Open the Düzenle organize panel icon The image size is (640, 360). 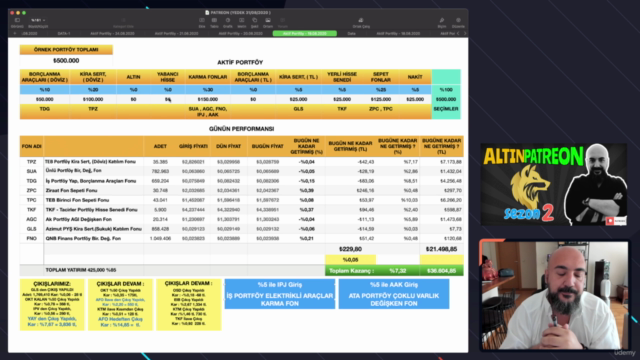(x=458, y=20)
